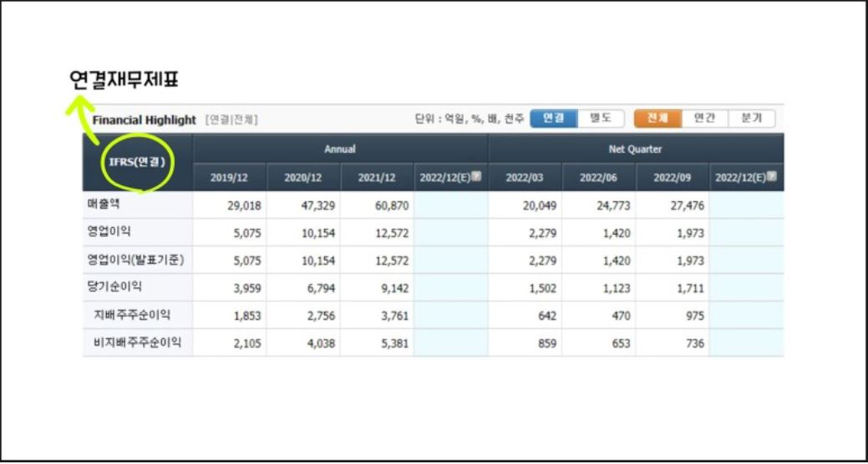Select the 2020/12 column header
868x464 pixels.
(x=303, y=178)
